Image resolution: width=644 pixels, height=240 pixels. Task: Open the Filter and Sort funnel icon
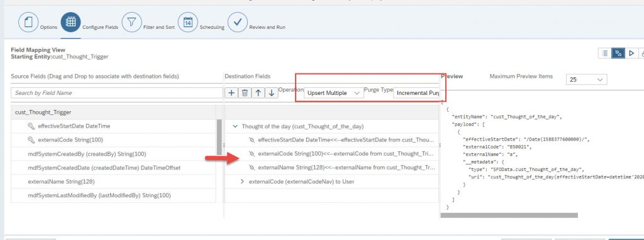(131, 22)
